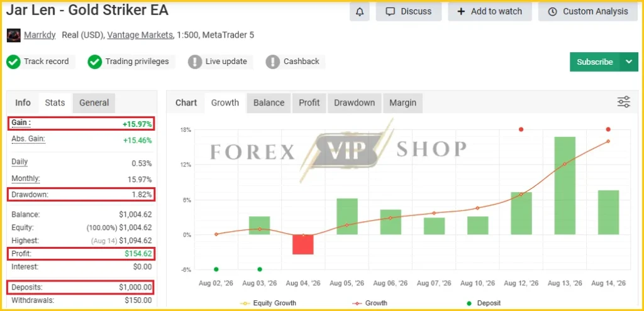Toggle the Deposit legend series
This screenshot has height=311, width=644.
485,303
